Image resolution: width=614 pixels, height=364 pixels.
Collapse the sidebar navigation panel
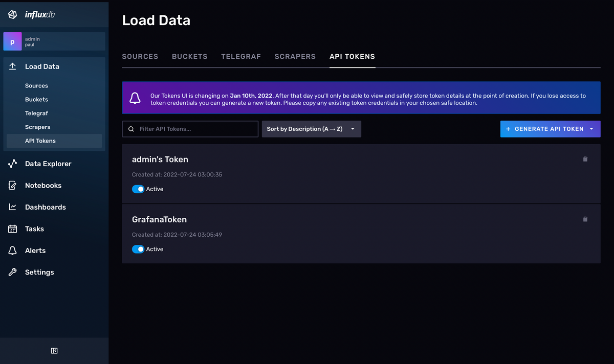[54, 351]
